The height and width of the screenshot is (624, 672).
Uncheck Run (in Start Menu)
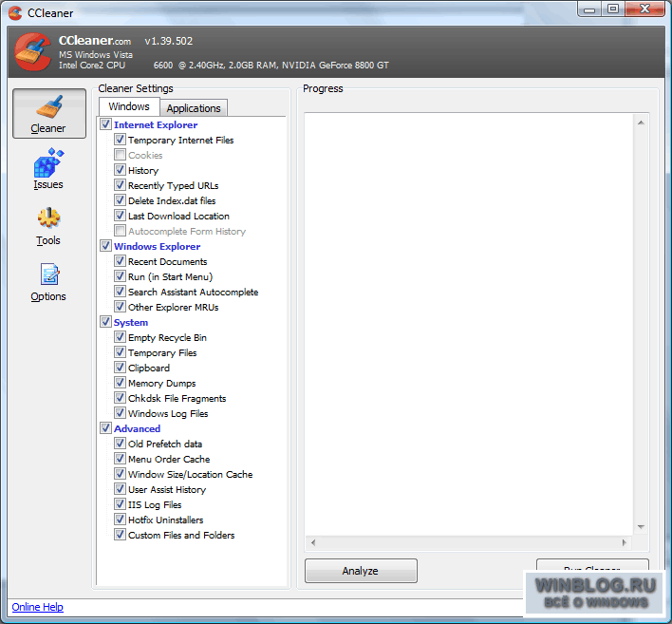[x=120, y=276]
